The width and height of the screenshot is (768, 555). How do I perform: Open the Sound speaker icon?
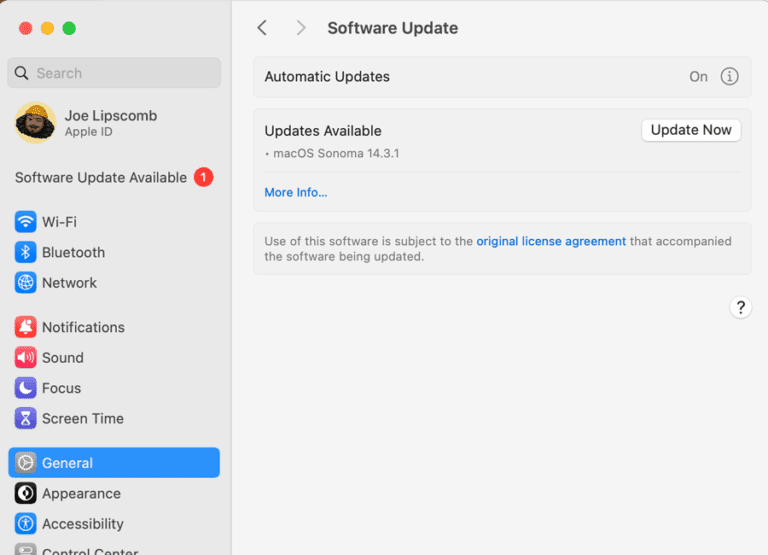(x=25, y=358)
